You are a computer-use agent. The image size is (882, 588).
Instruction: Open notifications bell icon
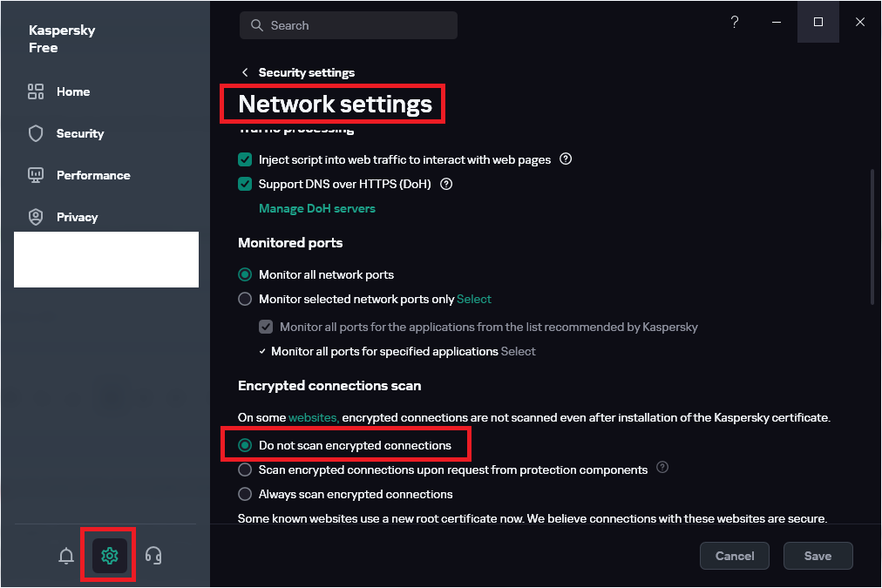click(x=66, y=556)
